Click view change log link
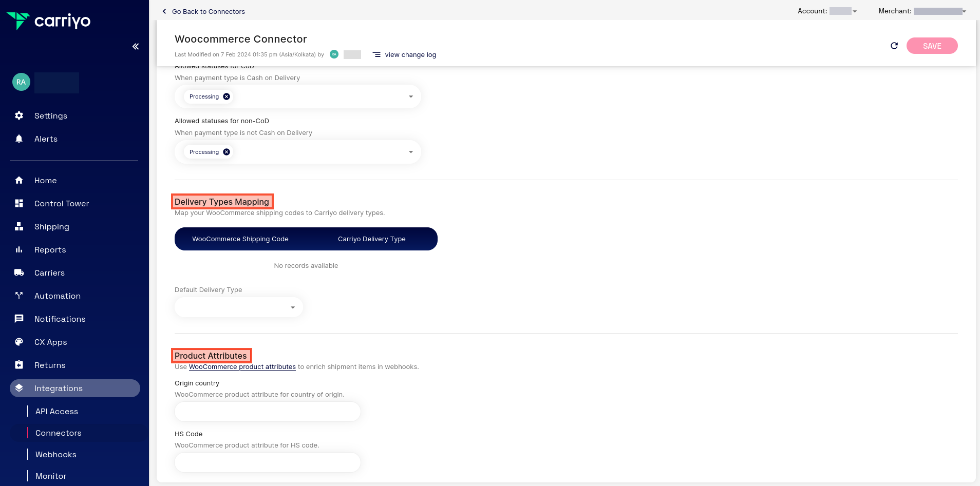The height and width of the screenshot is (486, 980). [410, 54]
